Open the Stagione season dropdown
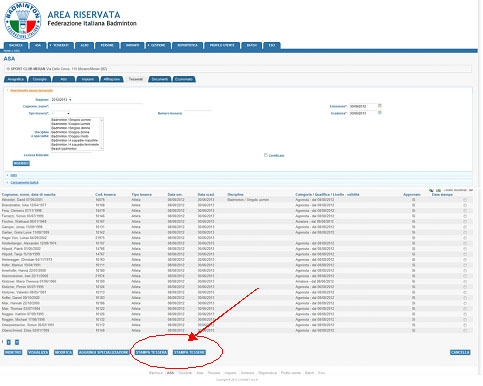Screen dimensions: 483x386 pyautogui.click(x=61, y=100)
